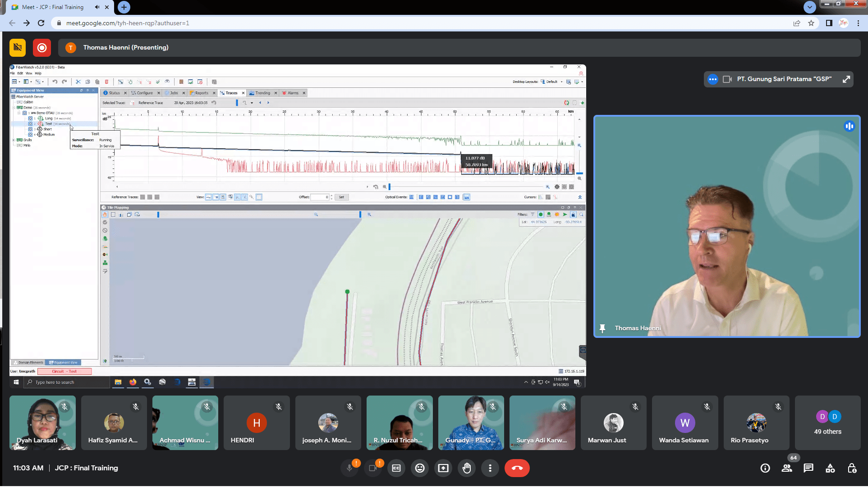Click the orange alarm filter icon in Tile Mapping
The image size is (868, 487).
(x=557, y=214)
